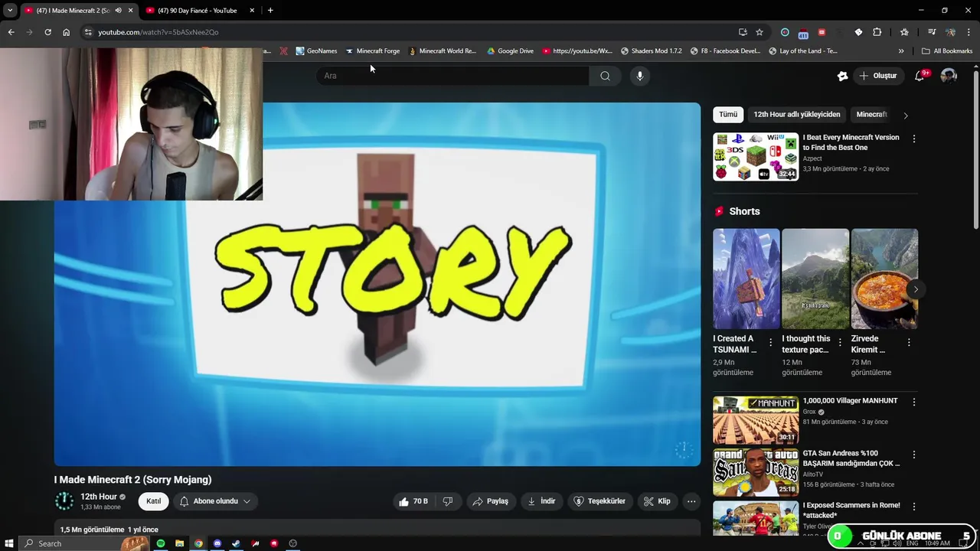Open options for I Exposed Scammers in Rome
The height and width of the screenshot is (551, 980).
coord(913,507)
